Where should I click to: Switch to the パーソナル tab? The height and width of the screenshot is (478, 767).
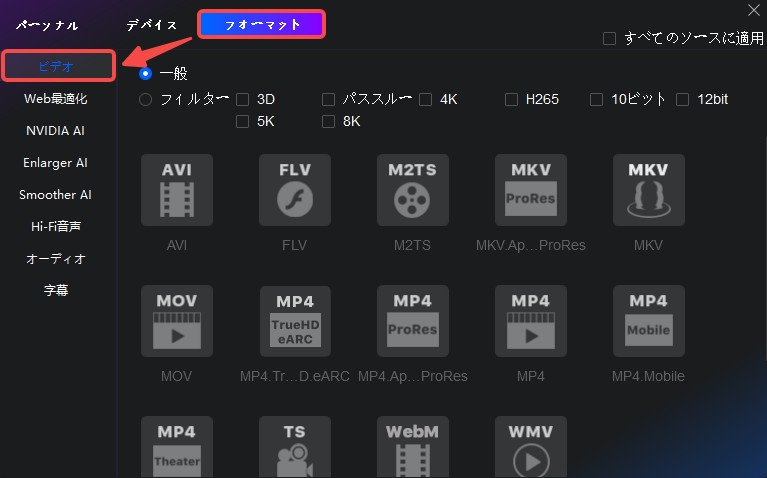47,25
